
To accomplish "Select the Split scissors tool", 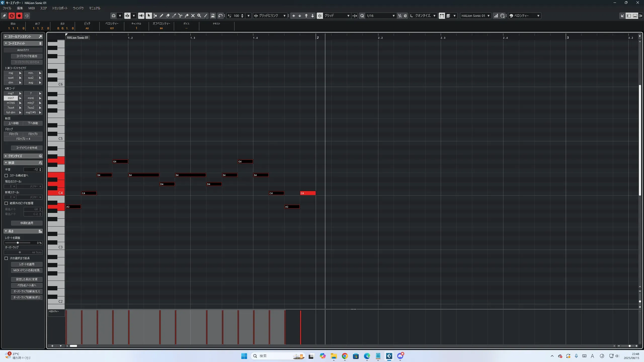I will tap(180, 16).
